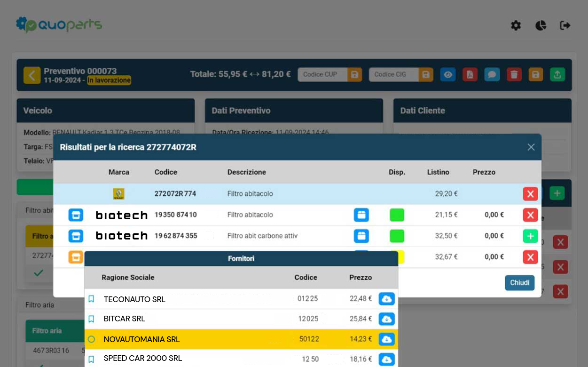This screenshot has height=367, width=588.
Task: Send the quote with the green upload icon
Action: pyautogui.click(x=557, y=74)
